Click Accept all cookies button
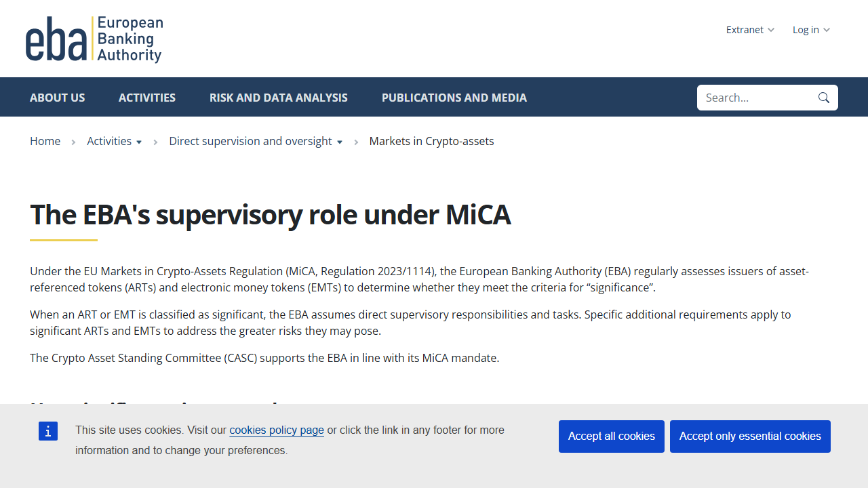868x488 pixels. (x=612, y=436)
